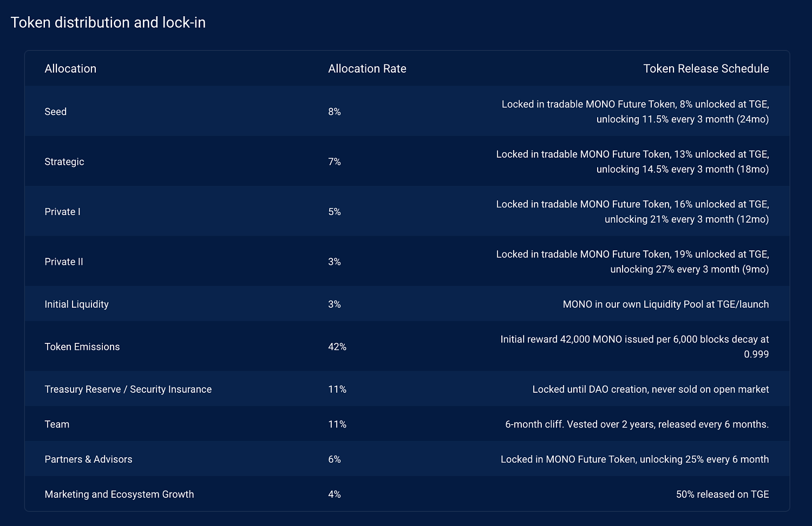Click Locked until DAO creation schedule text

(651, 389)
